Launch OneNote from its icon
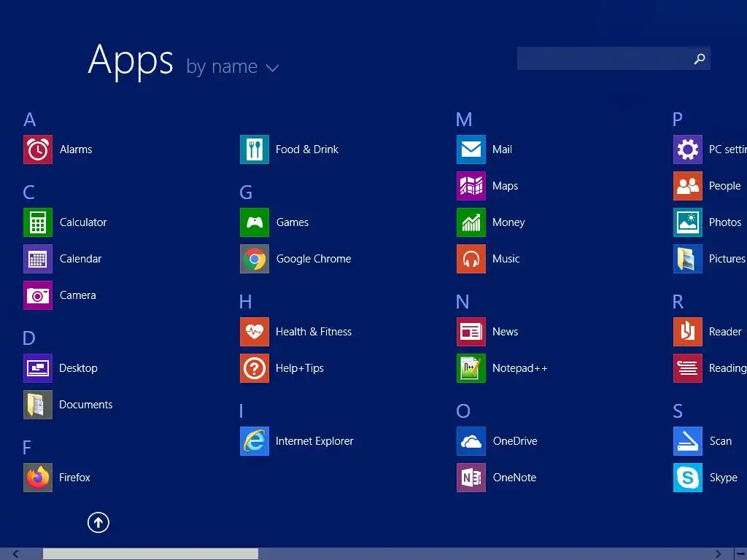 click(471, 478)
